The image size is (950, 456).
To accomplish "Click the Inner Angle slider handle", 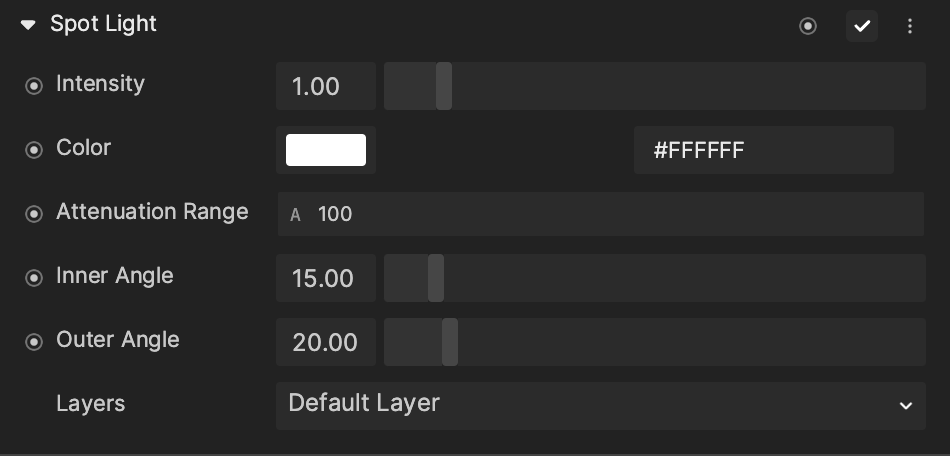I will pos(436,278).
